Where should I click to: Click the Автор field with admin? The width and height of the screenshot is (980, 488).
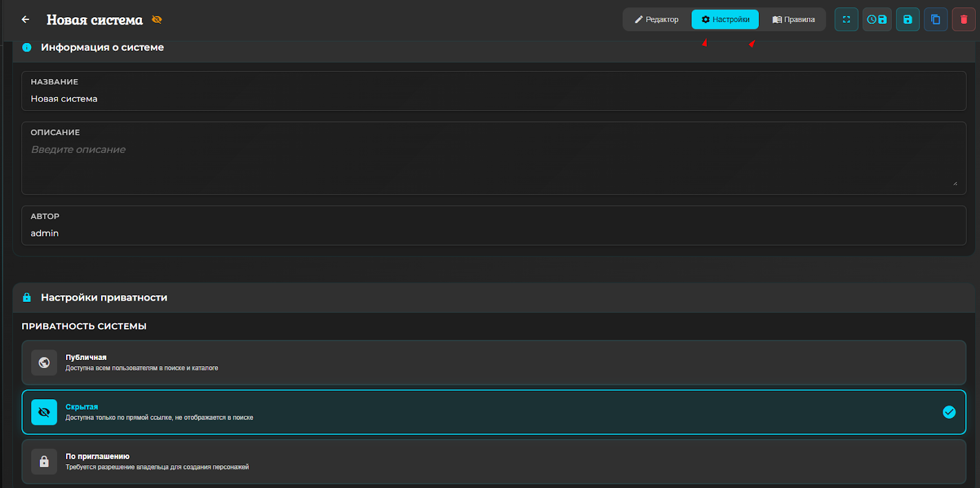point(493,233)
